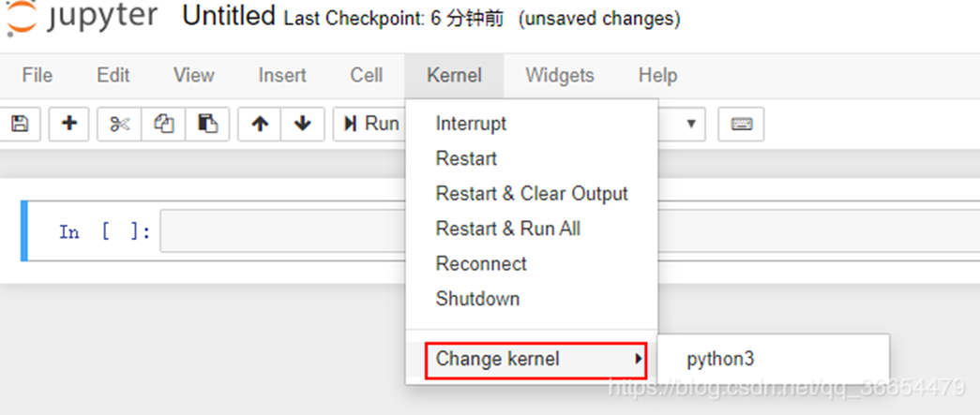The width and height of the screenshot is (980, 415).
Task: Open the Widgets menu
Action: [559, 76]
